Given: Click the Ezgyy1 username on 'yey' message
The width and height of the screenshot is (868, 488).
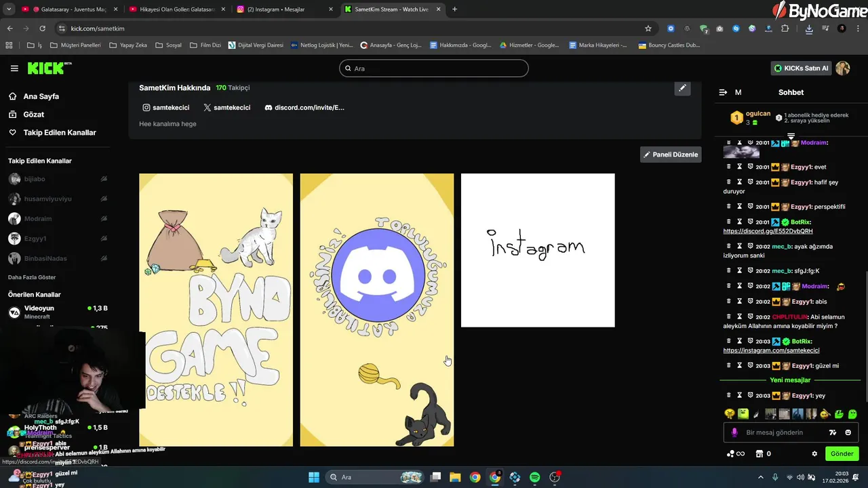Looking at the screenshot, I should [x=802, y=396].
